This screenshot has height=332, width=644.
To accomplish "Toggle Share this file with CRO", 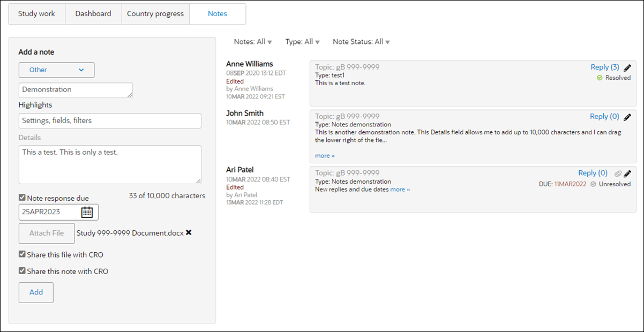I will (22, 254).
